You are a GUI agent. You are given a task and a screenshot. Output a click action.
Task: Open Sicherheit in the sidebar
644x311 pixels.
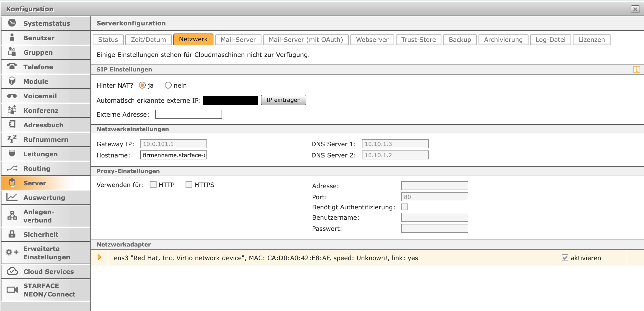pyautogui.click(x=46, y=234)
